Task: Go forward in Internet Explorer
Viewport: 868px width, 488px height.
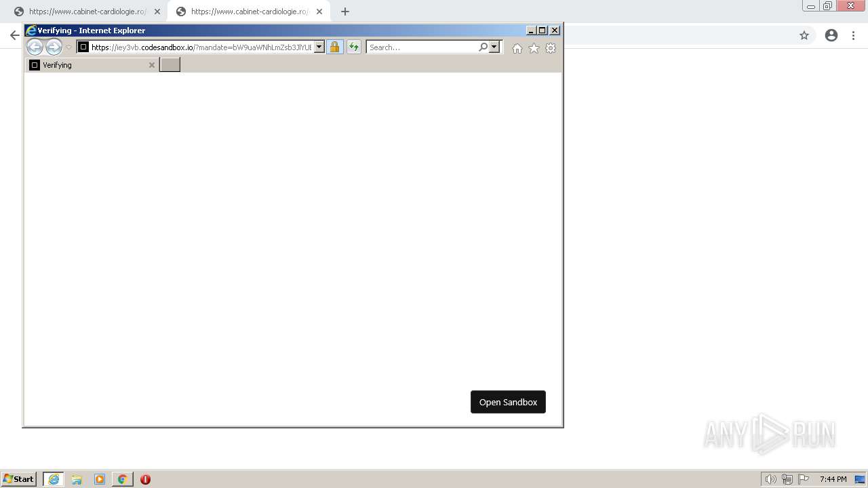Action: [54, 47]
